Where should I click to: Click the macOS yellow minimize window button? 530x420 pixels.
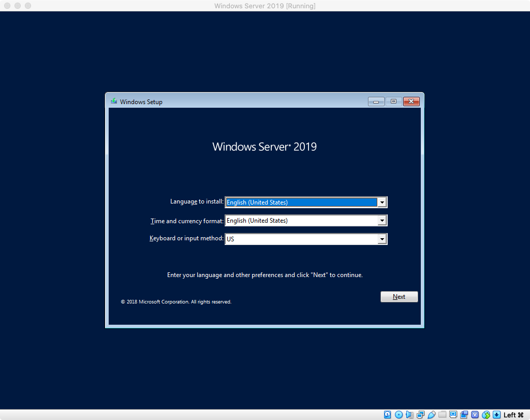[18, 6]
